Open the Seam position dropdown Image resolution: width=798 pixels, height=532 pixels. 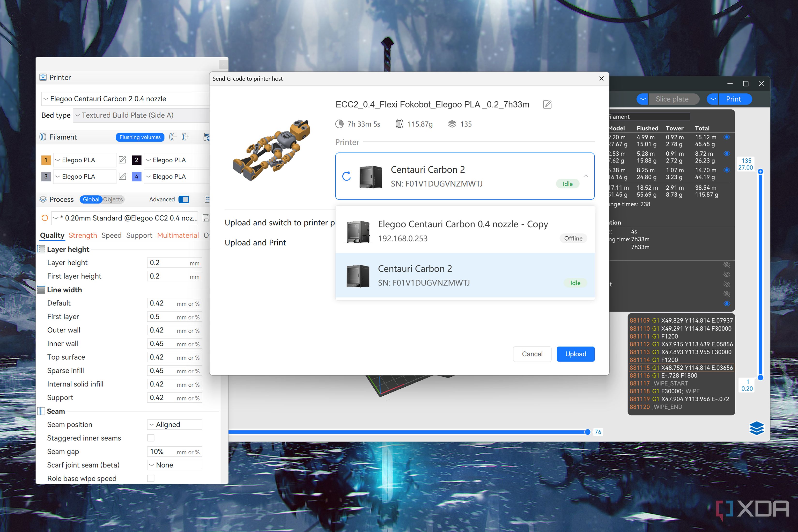tap(175, 424)
